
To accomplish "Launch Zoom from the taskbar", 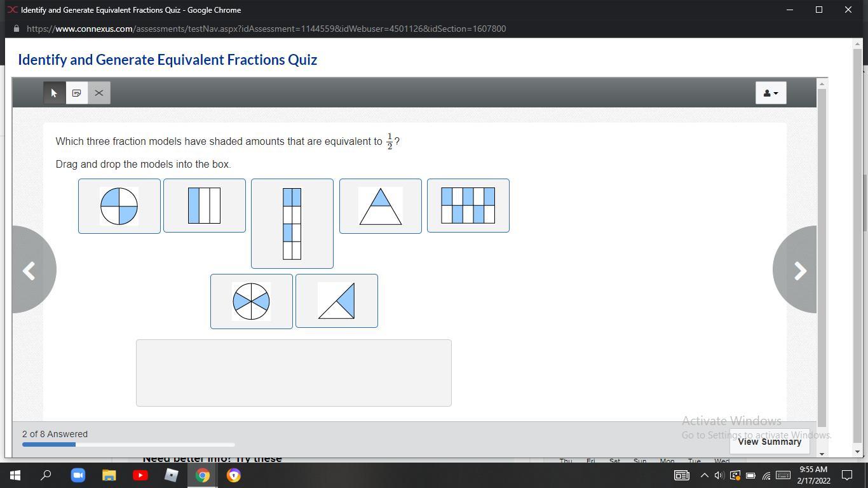I will [78, 475].
